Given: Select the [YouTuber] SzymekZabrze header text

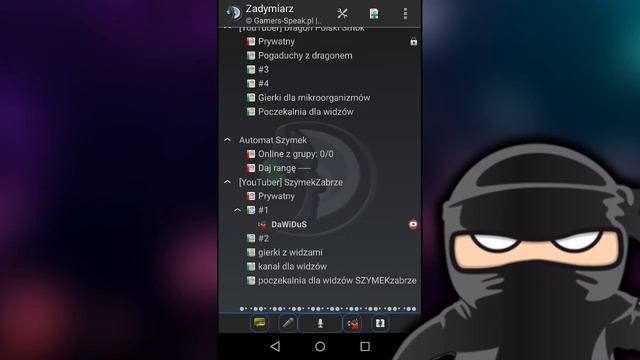Looking at the screenshot, I should point(291,182).
